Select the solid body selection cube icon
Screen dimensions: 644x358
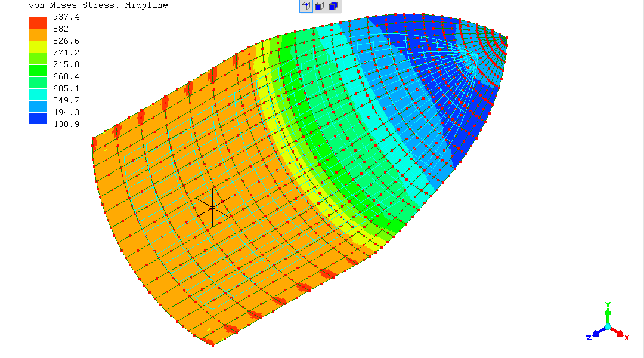[x=333, y=7]
